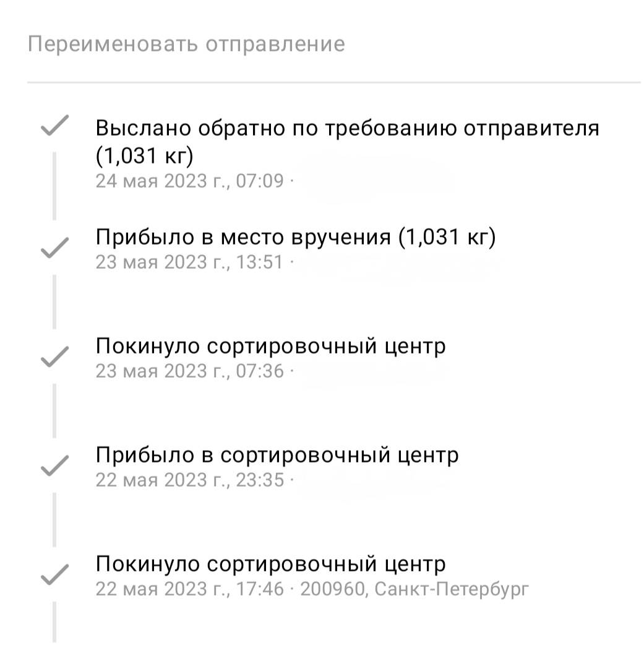Click timeline connector below 'Прибыло в место вручения'
644x663 pixels.
click(x=54, y=302)
